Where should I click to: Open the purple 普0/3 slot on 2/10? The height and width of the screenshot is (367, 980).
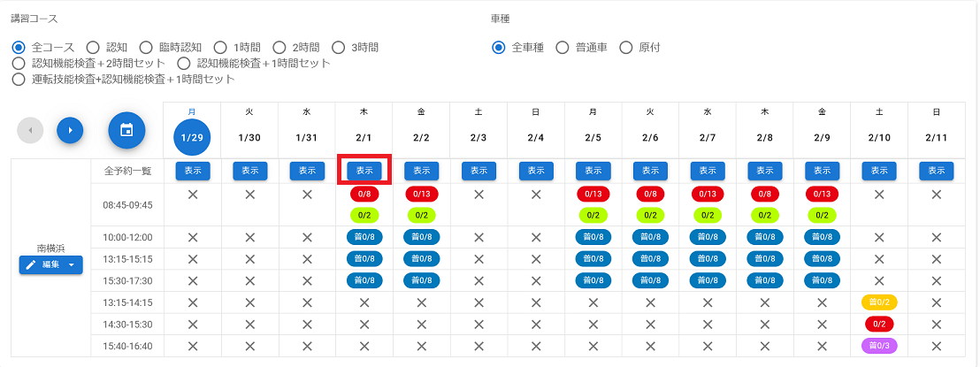(x=878, y=345)
